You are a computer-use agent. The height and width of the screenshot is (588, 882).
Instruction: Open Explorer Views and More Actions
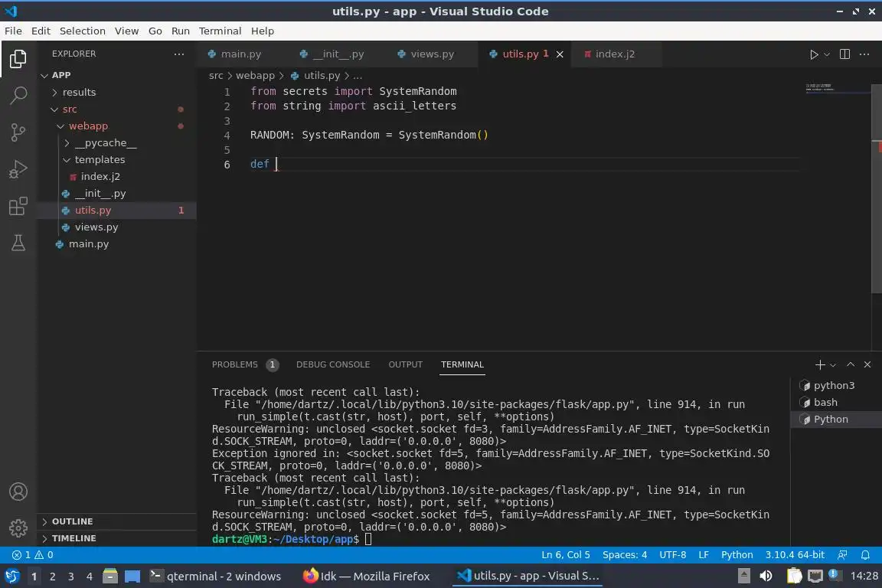tap(179, 54)
